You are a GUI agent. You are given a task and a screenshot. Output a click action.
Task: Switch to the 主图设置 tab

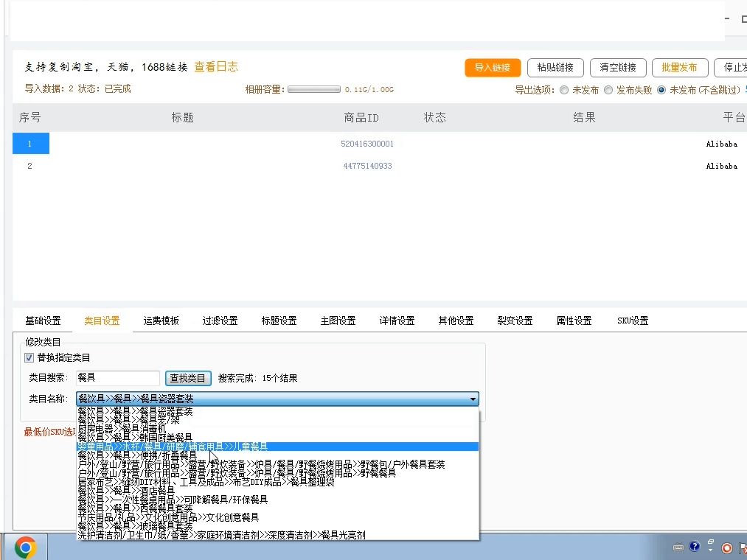tap(338, 321)
